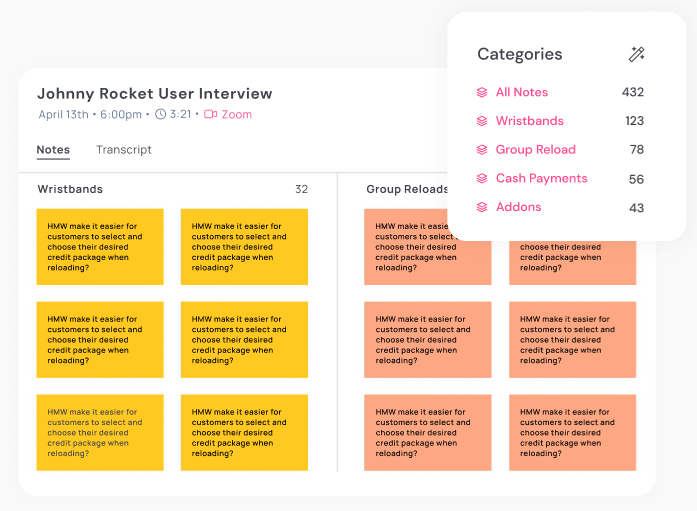Click the April 13th date text
Screen dimensions: 697x511
pyautogui.click(x=64, y=115)
